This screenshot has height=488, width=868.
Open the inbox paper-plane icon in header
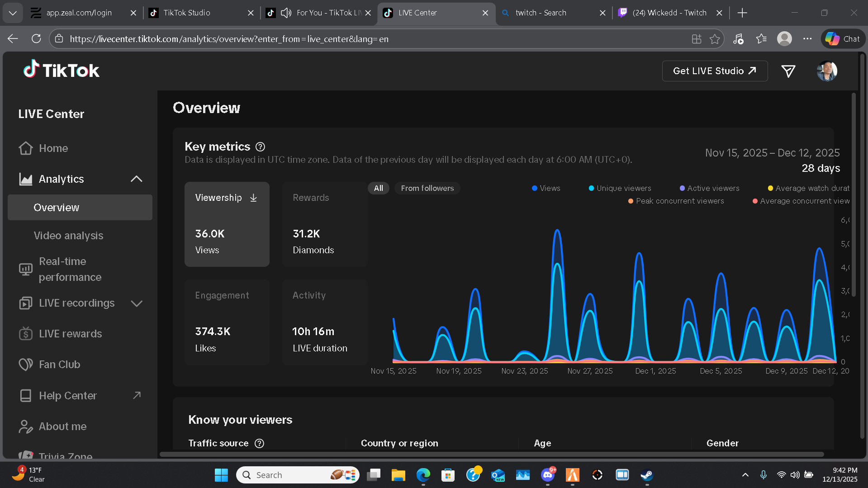tap(788, 71)
